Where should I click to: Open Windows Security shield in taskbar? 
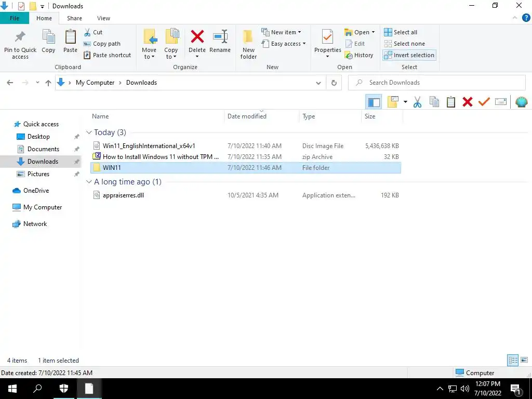(63, 389)
